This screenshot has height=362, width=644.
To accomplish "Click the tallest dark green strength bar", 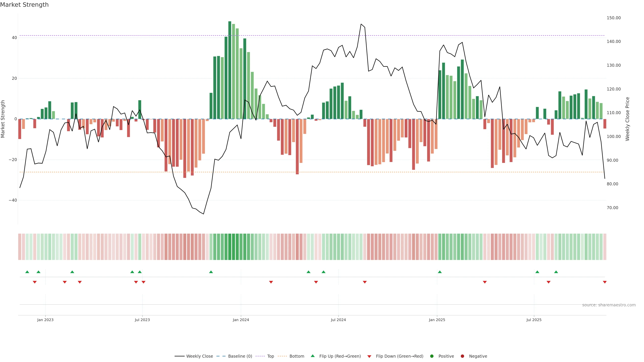I will coord(230,70).
